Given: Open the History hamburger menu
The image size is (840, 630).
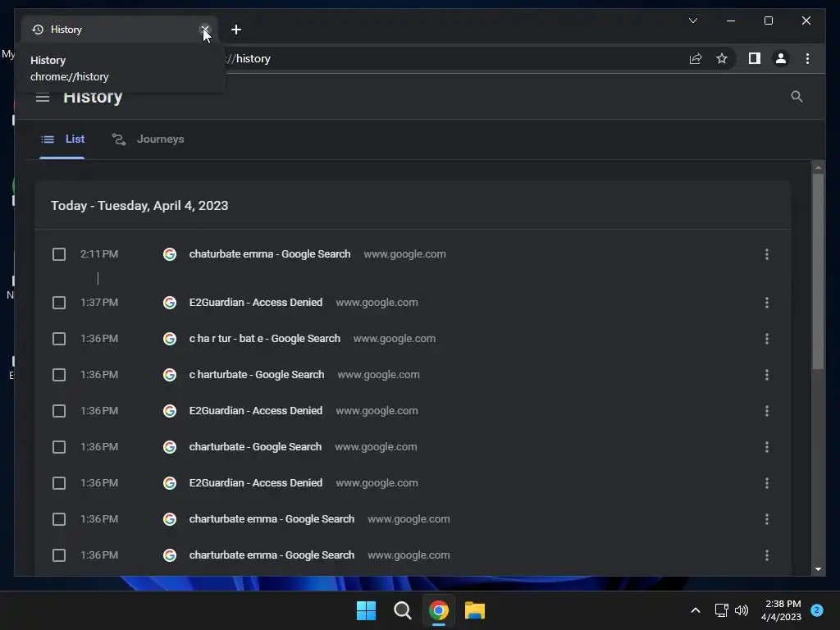Looking at the screenshot, I should point(43,97).
